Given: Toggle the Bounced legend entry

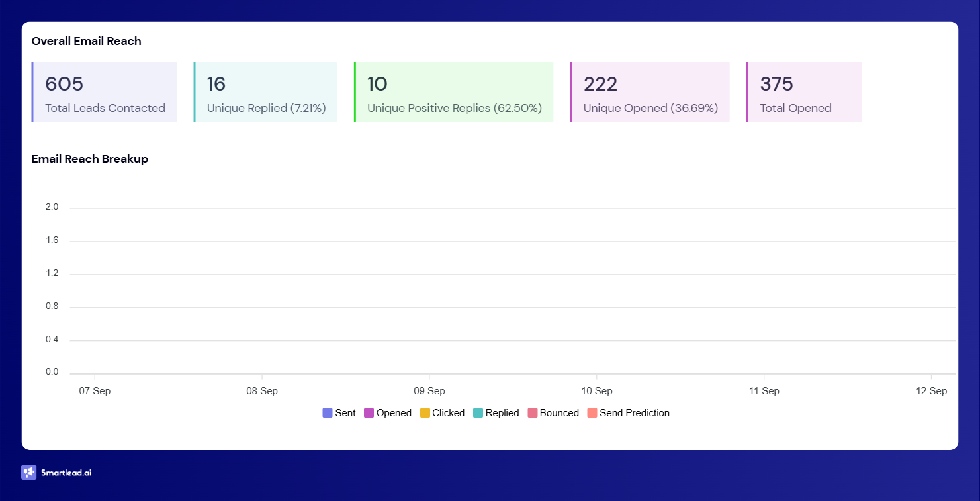Looking at the screenshot, I should pos(553,413).
